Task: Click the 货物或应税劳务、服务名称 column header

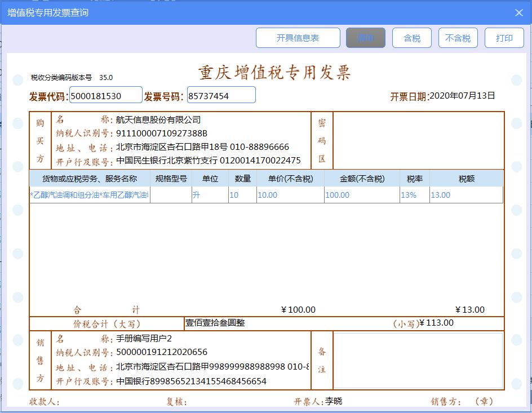Action: (x=90, y=178)
